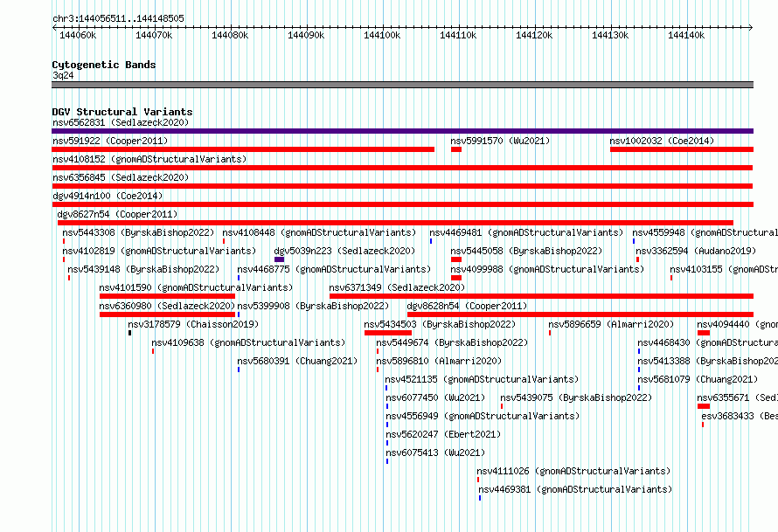Click nsv4556949 gnomAD variant label
Viewport: 778px width, 532px height.
coord(483,416)
